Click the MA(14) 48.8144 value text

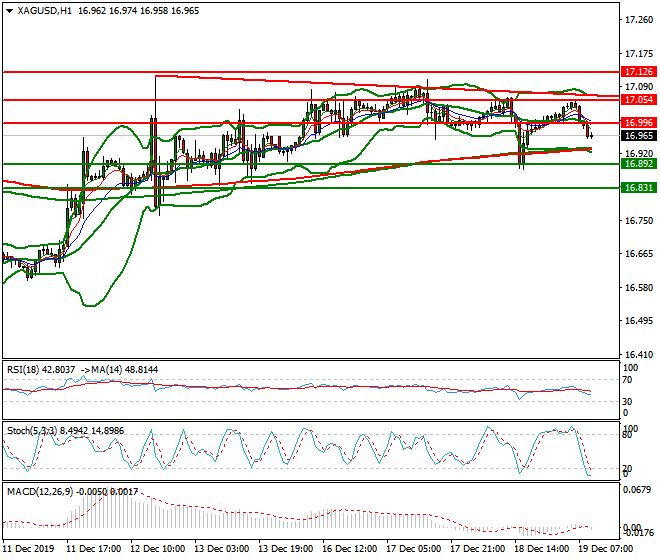(125, 370)
